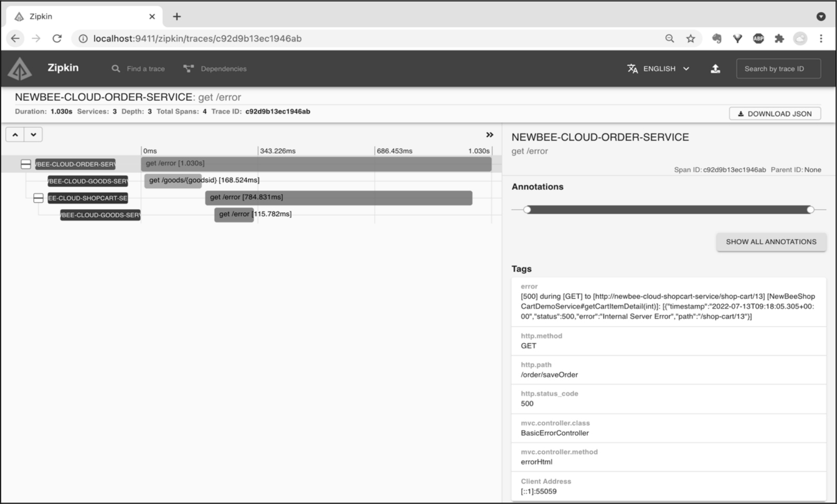
Task: Click the double-chevron panel collapse icon
Action: pyautogui.click(x=489, y=135)
